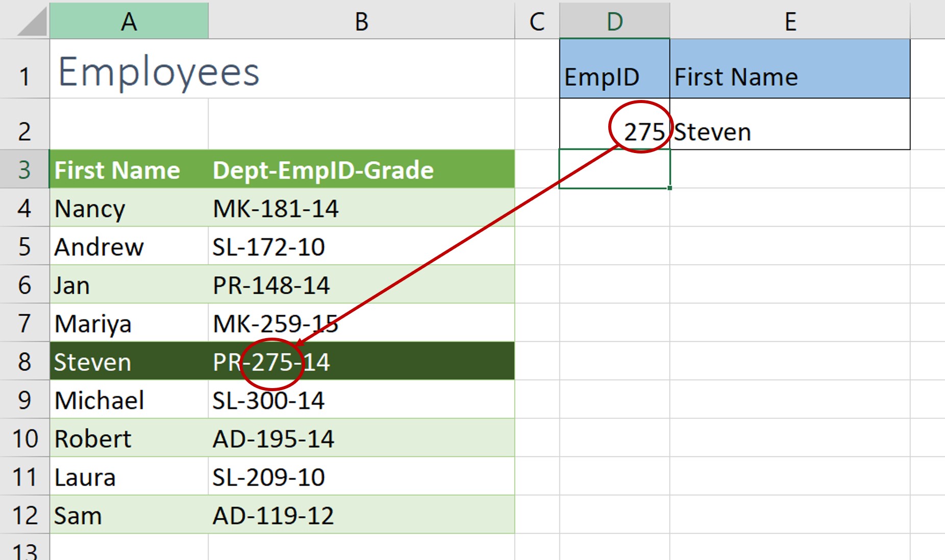Select row 5 header

24,246
